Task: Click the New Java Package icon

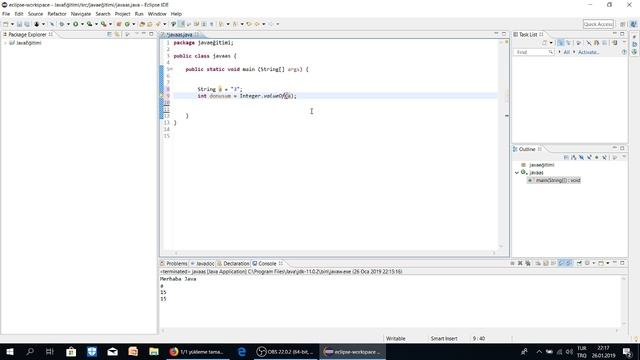Action: 119,24
